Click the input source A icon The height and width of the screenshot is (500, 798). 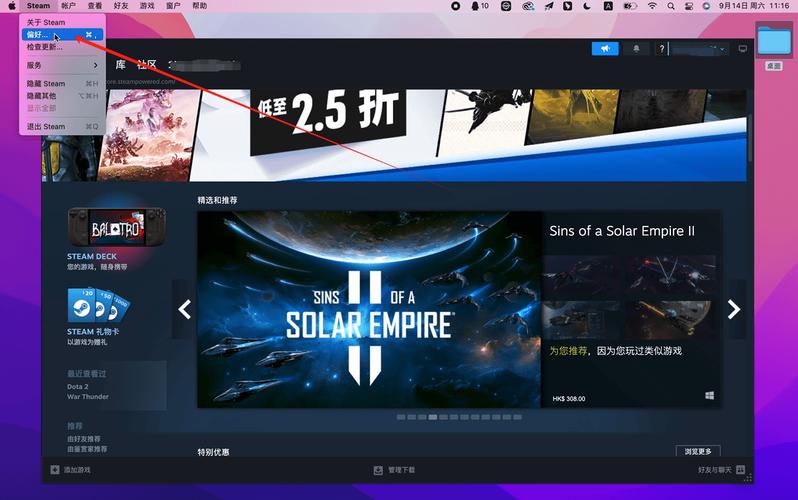pyautogui.click(x=608, y=6)
